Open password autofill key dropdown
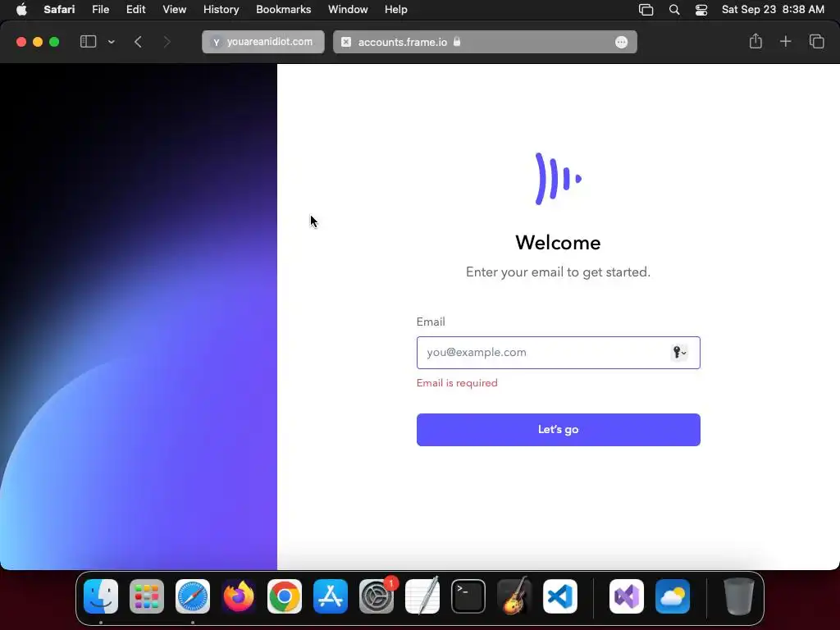The image size is (840, 630). [679, 353]
